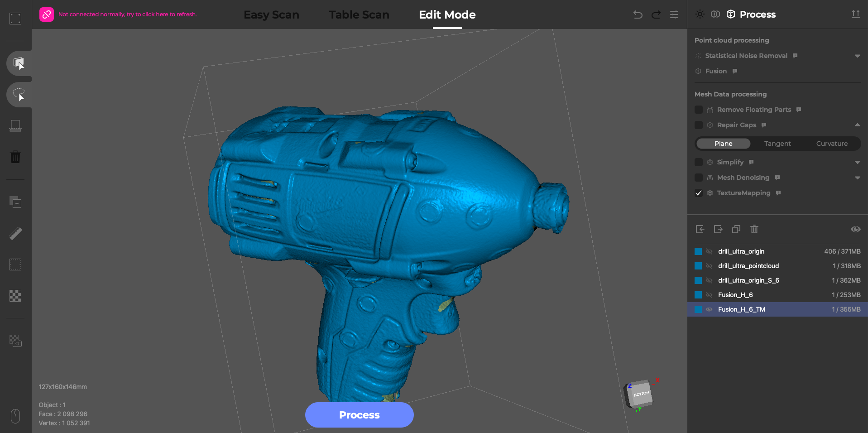Click Fusion_H_6 color swatch
Viewport: 868px width, 433px height.
[698, 295]
